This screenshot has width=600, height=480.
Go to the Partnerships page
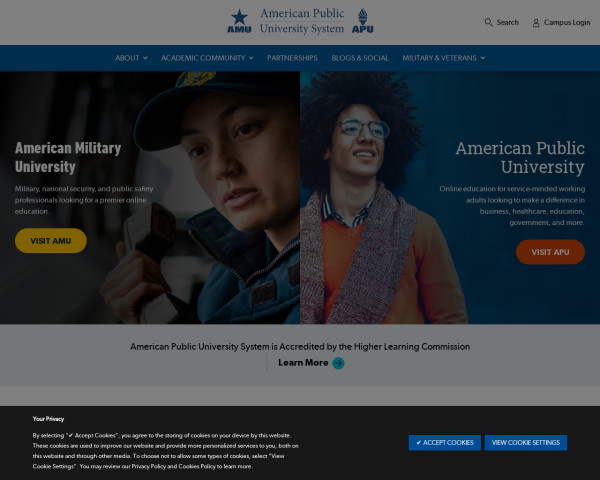[292, 58]
